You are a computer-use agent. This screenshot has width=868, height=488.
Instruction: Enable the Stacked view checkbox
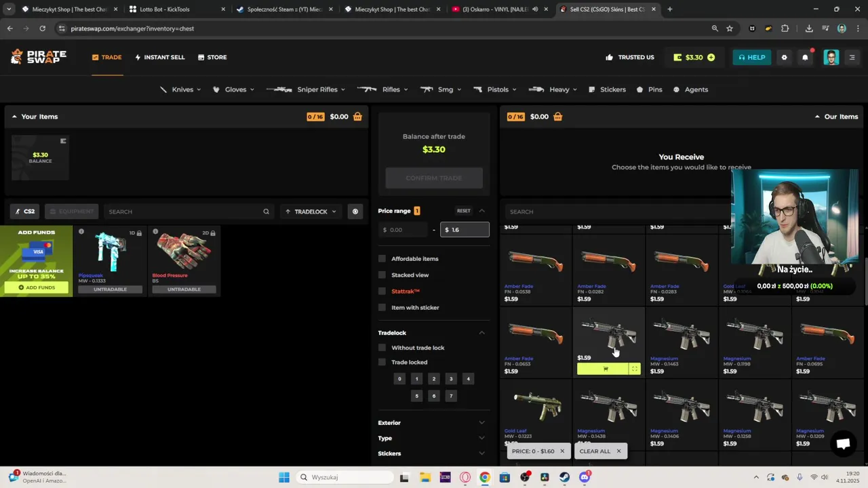(x=382, y=274)
